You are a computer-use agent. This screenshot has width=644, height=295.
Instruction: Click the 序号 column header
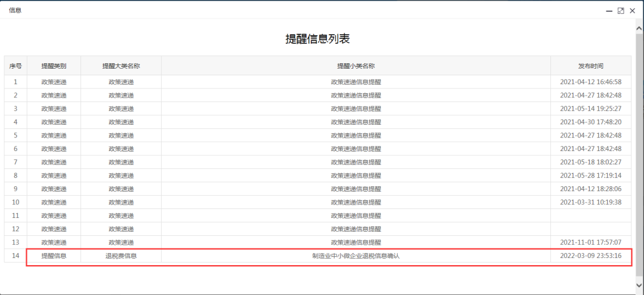click(16, 66)
